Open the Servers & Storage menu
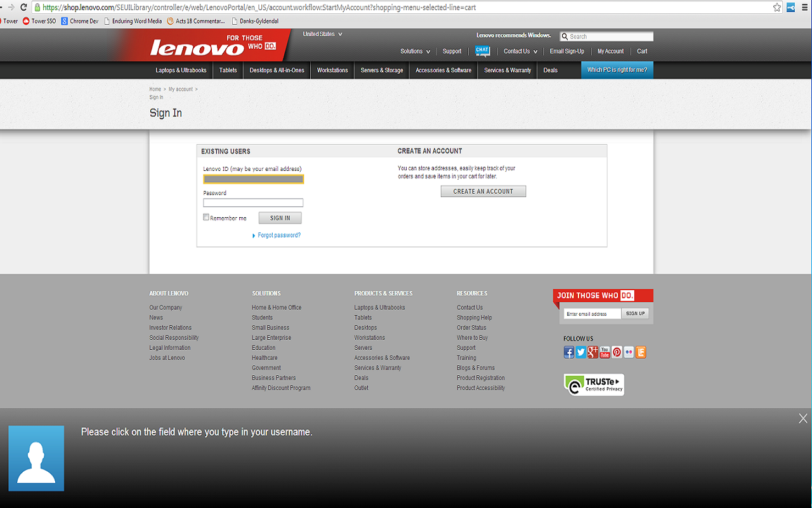 pos(381,70)
